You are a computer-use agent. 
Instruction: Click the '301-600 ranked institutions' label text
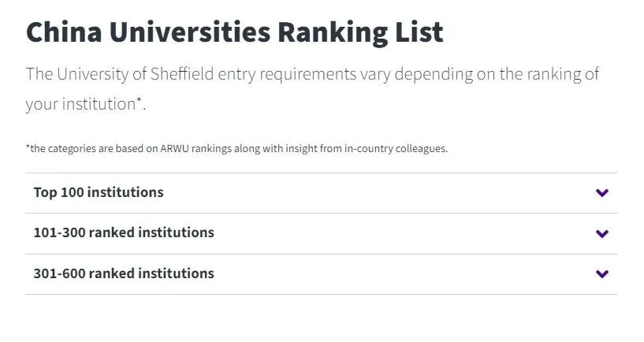click(124, 273)
